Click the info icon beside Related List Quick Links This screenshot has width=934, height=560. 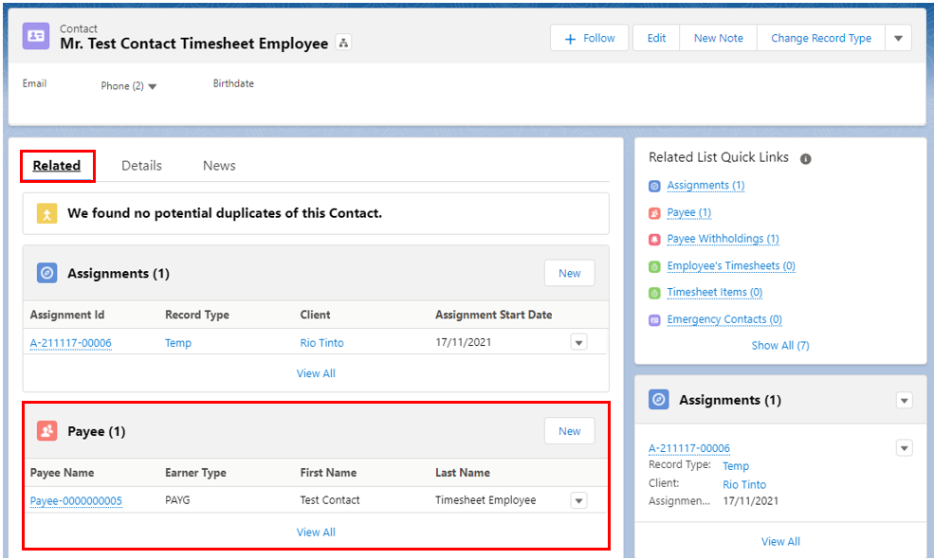click(x=805, y=159)
